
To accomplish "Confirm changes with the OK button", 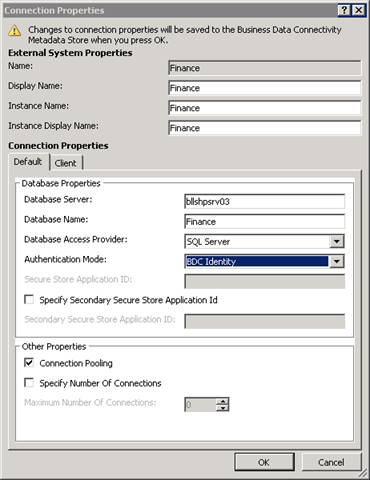I will click(x=264, y=462).
